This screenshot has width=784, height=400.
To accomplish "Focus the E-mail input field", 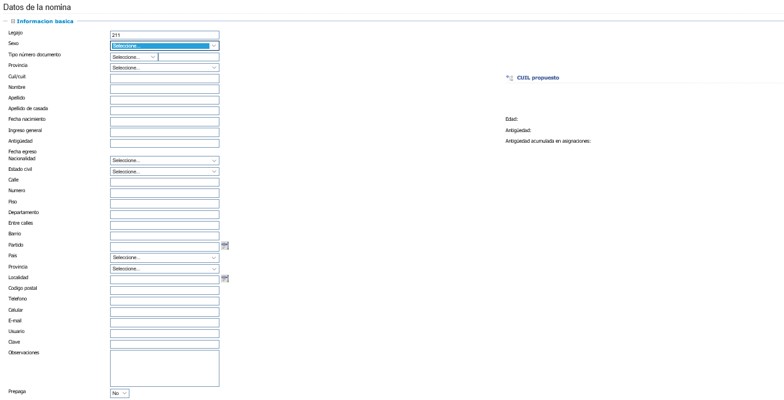I will click(x=164, y=322).
